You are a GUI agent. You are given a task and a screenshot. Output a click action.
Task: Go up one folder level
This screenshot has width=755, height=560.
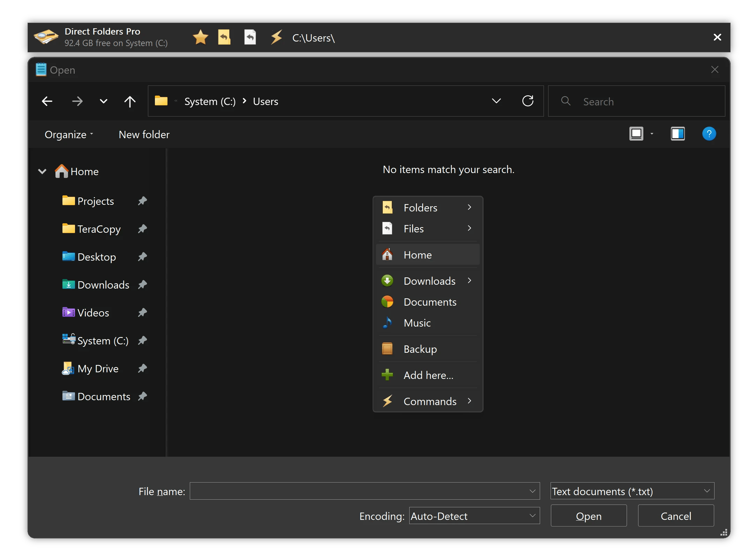tap(130, 102)
